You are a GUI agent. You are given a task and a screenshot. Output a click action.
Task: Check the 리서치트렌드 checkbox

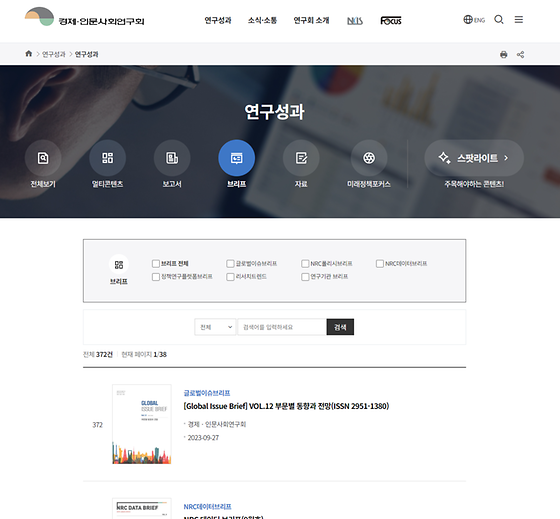pos(230,277)
